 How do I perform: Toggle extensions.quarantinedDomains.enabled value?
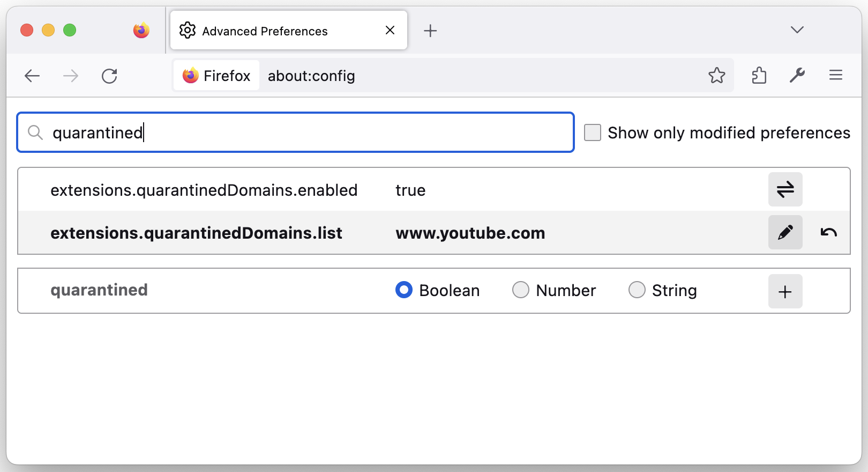(785, 189)
